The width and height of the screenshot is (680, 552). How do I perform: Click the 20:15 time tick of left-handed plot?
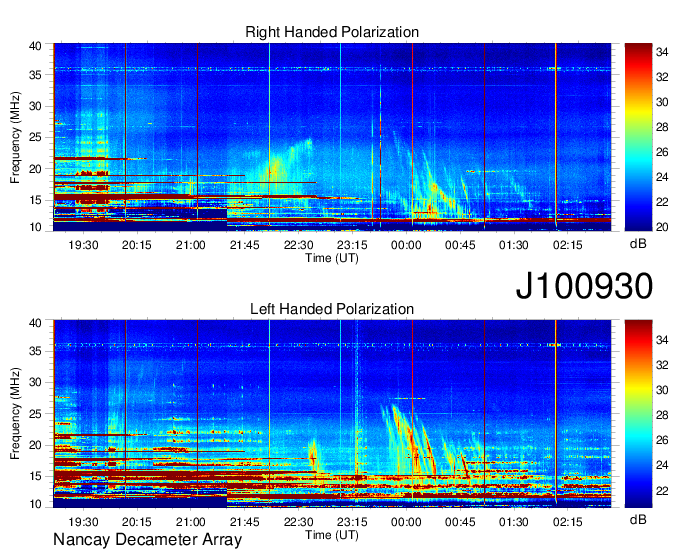pos(137,522)
